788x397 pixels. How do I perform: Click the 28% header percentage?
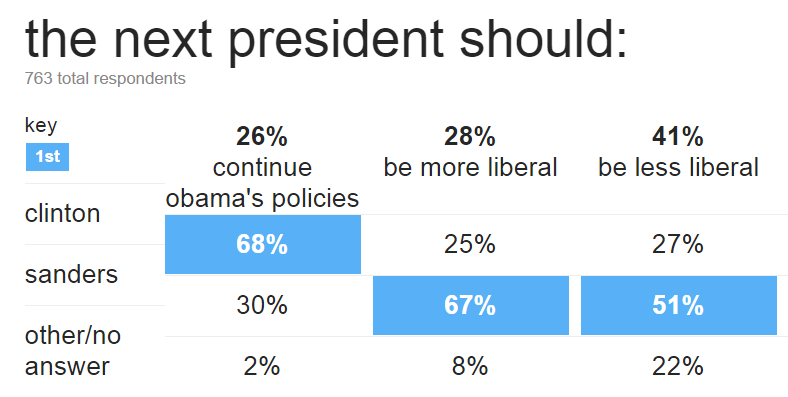(470, 136)
